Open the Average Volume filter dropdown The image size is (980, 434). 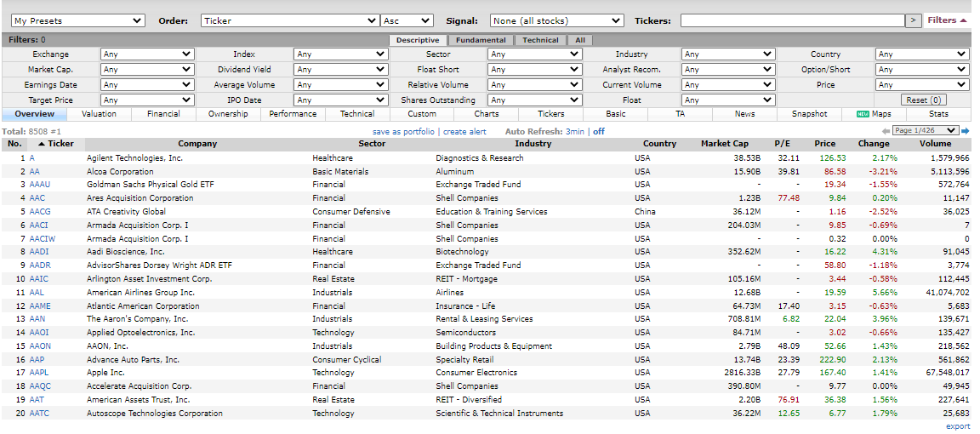pyautogui.click(x=340, y=84)
